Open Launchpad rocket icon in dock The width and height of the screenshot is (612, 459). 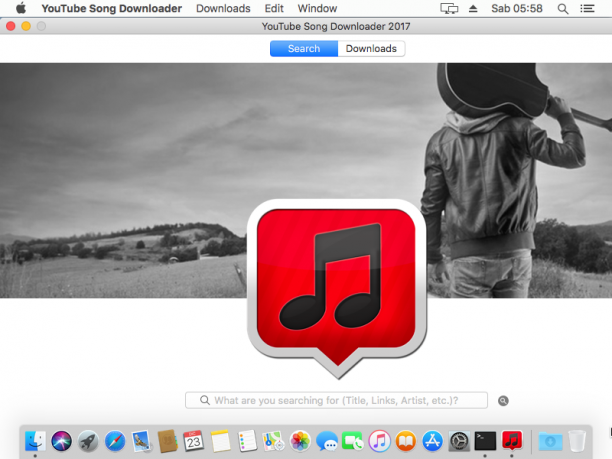point(88,441)
